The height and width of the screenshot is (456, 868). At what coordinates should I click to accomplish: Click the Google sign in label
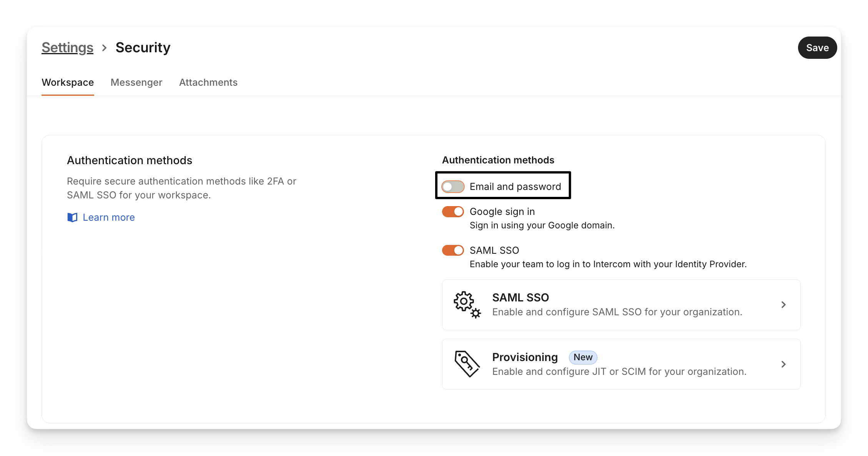point(502,212)
